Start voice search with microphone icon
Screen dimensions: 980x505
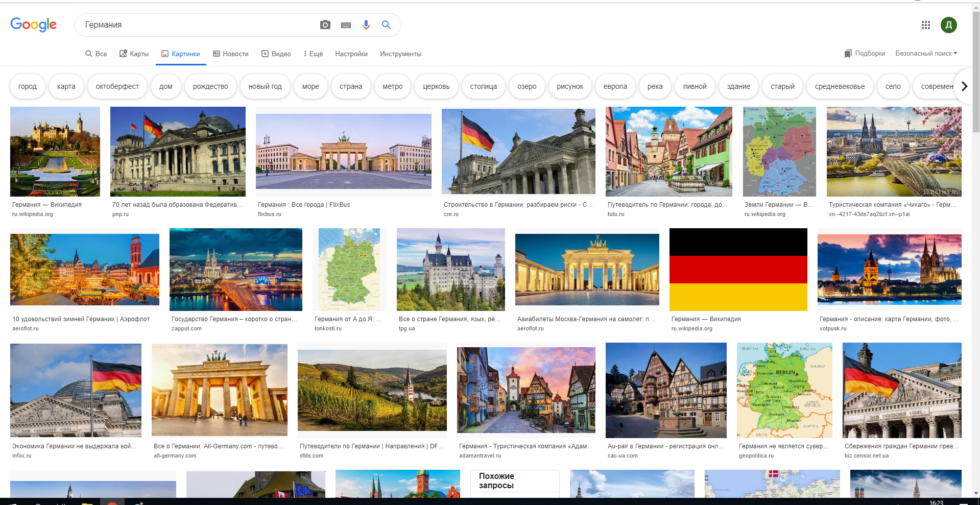pyautogui.click(x=366, y=25)
